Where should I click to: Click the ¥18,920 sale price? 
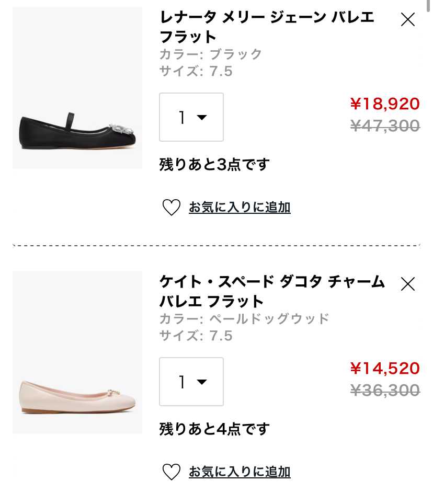pos(385,104)
